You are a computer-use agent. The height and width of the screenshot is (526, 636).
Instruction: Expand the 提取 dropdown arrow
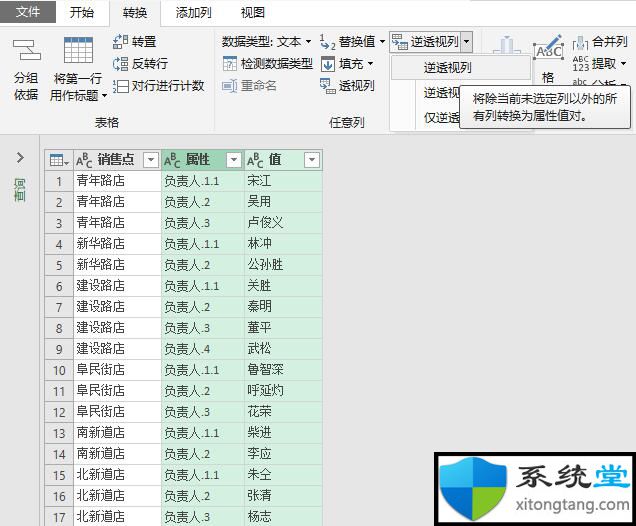tap(623, 64)
